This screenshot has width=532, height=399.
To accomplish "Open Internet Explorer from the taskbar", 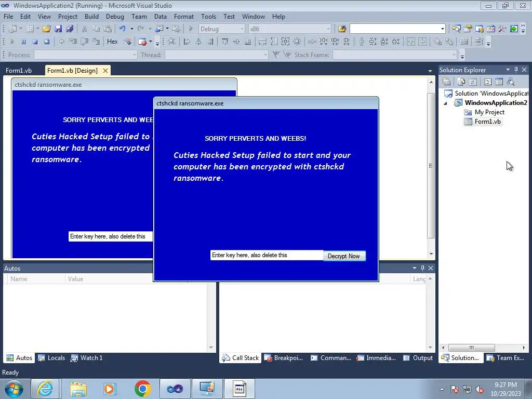I will (45, 389).
